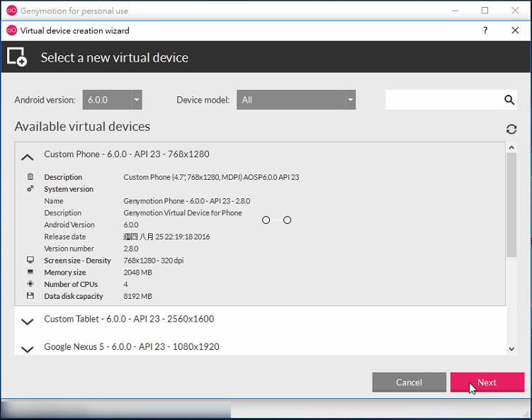Image resolution: width=532 pixels, height=420 pixels.
Task: Click the release date value ending 2016
Action: [166, 237]
